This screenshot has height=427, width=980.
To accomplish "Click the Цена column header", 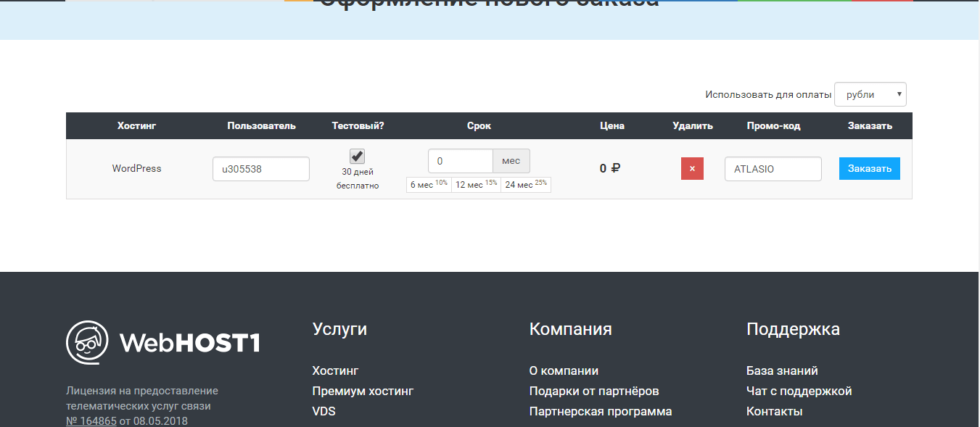I will click(x=612, y=125).
